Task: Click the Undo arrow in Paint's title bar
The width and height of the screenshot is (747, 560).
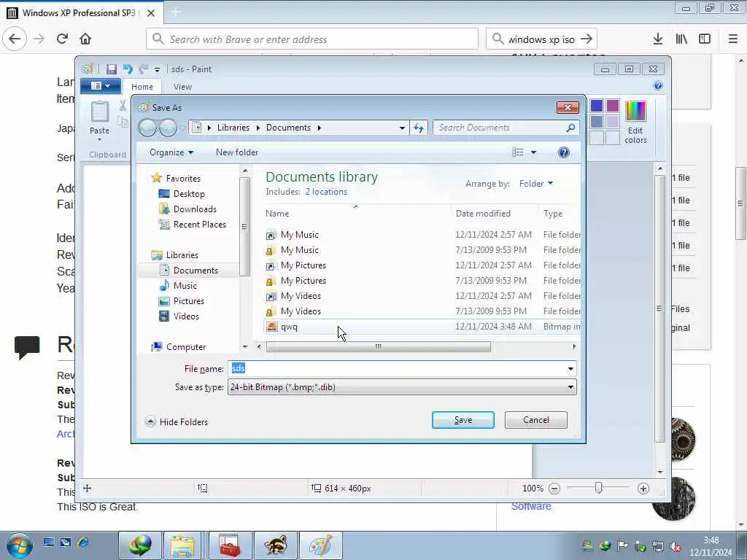Action: click(x=127, y=69)
